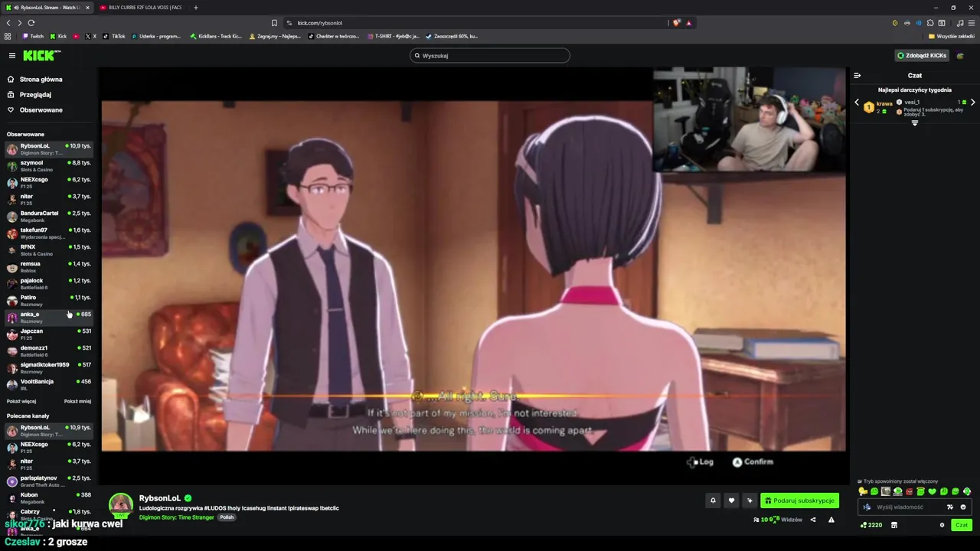
Task: Click RybsonLoL streamer name under video
Action: [160, 498]
